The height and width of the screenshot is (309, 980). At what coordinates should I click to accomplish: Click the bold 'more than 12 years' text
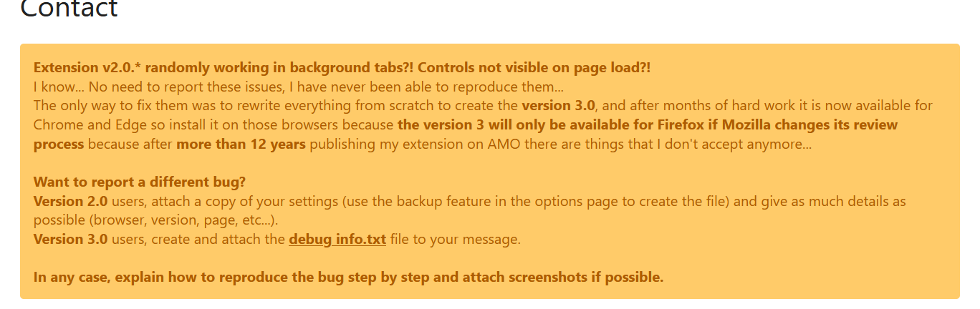[x=241, y=144]
